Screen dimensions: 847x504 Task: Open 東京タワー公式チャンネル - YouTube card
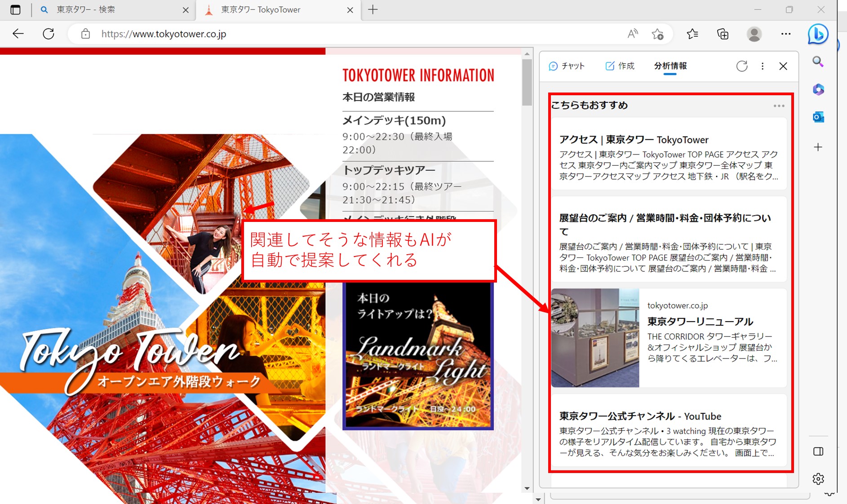pyautogui.click(x=669, y=431)
